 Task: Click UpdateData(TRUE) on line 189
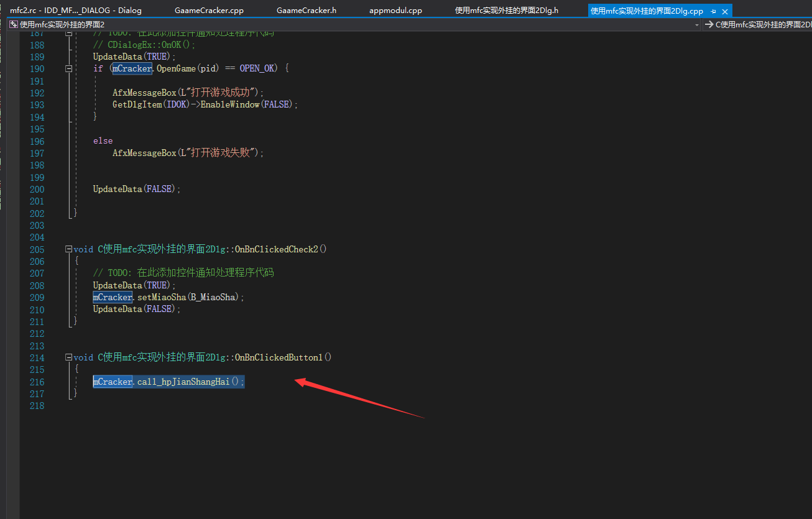click(x=132, y=57)
